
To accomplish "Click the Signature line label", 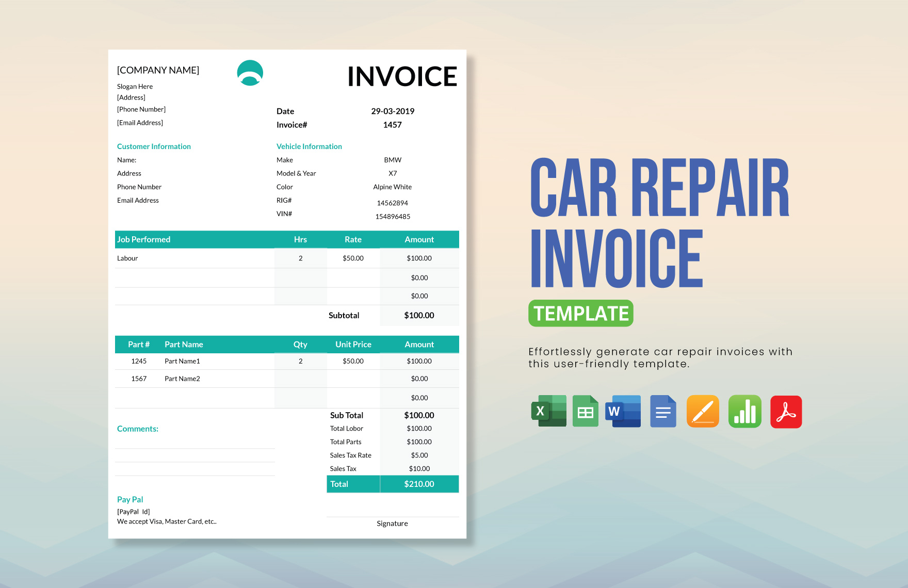I will 392,524.
